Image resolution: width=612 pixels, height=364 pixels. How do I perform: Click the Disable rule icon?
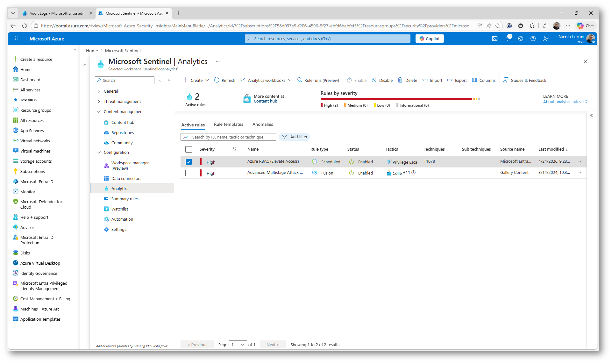point(374,80)
